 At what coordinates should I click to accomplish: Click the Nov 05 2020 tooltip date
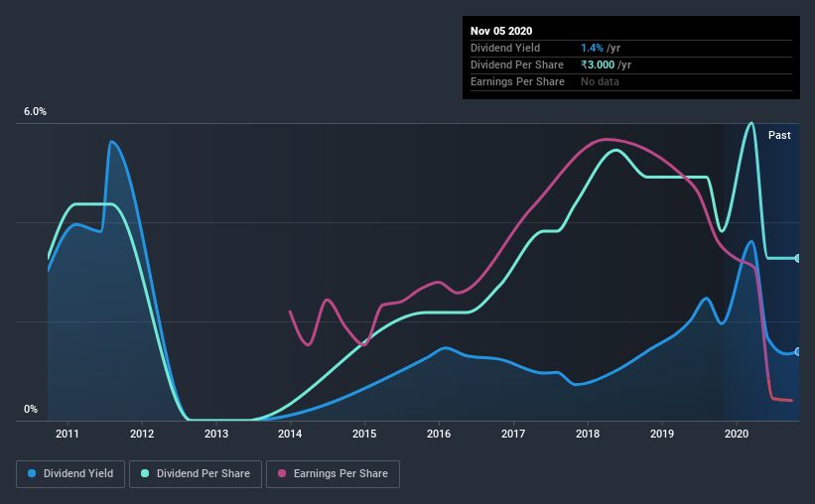tap(501, 31)
